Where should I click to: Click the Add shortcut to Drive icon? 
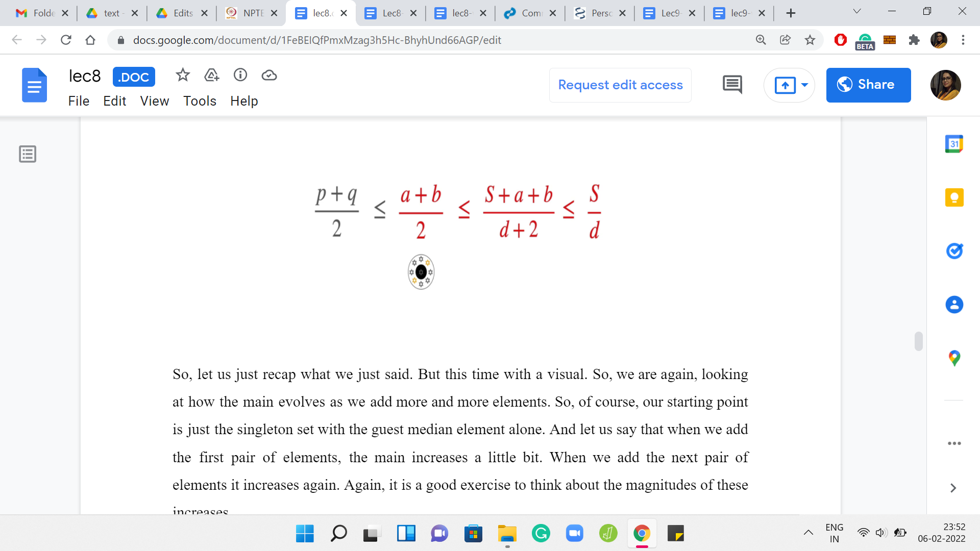(211, 76)
